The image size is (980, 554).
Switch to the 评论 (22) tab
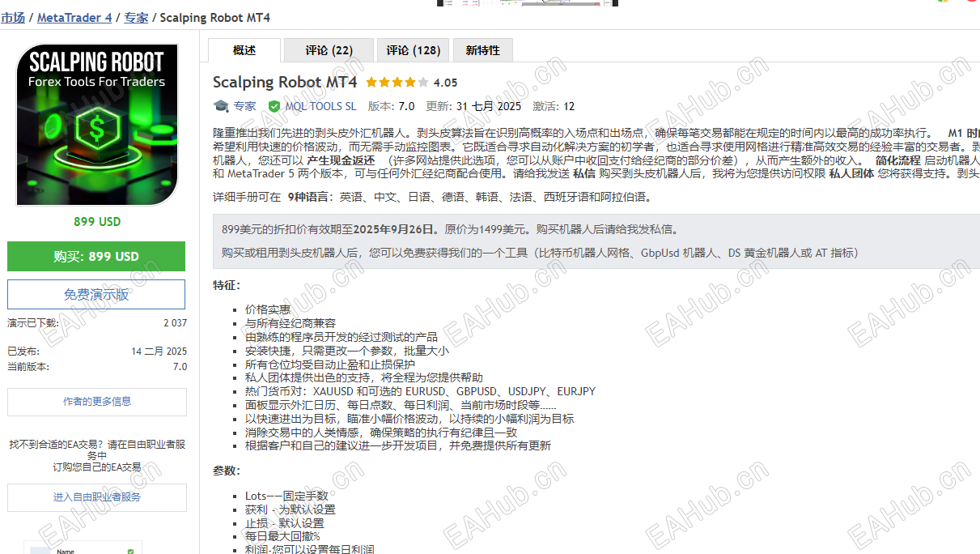329,50
